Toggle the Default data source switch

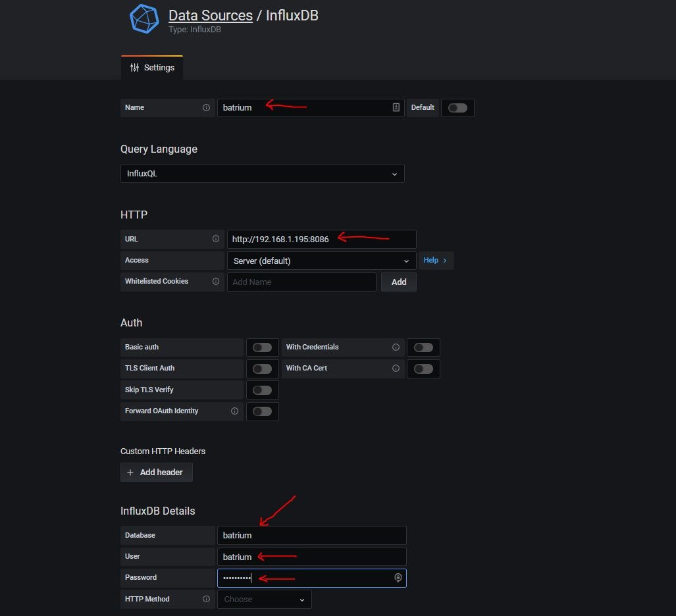[x=457, y=108]
